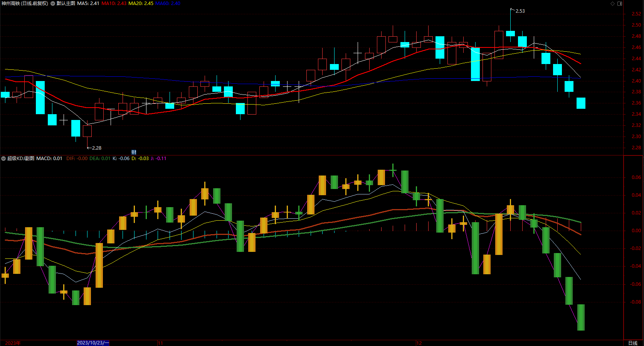The image size is (644, 346).
Task: Click the 12 month marker on timeline
Action: pyautogui.click(x=419, y=343)
